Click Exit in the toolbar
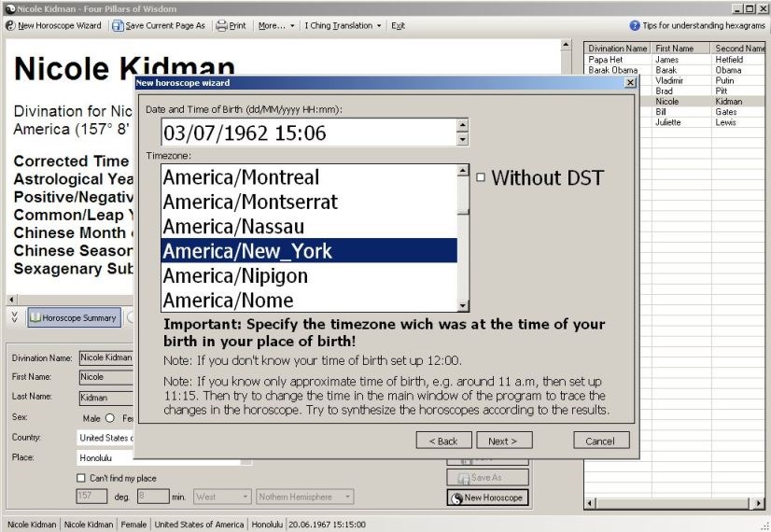The height and width of the screenshot is (532, 771). 398,25
